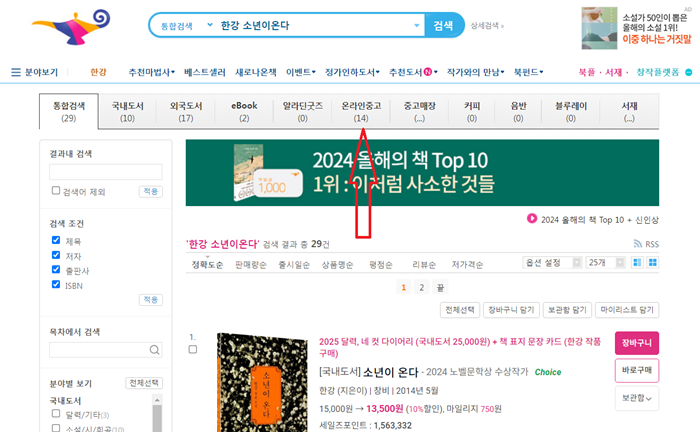Open the 상세검색 link

pos(487,26)
